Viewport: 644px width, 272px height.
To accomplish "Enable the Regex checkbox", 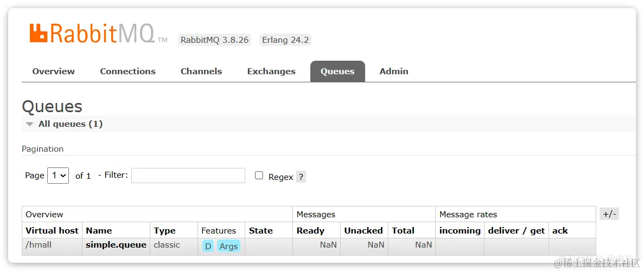I will [x=259, y=176].
